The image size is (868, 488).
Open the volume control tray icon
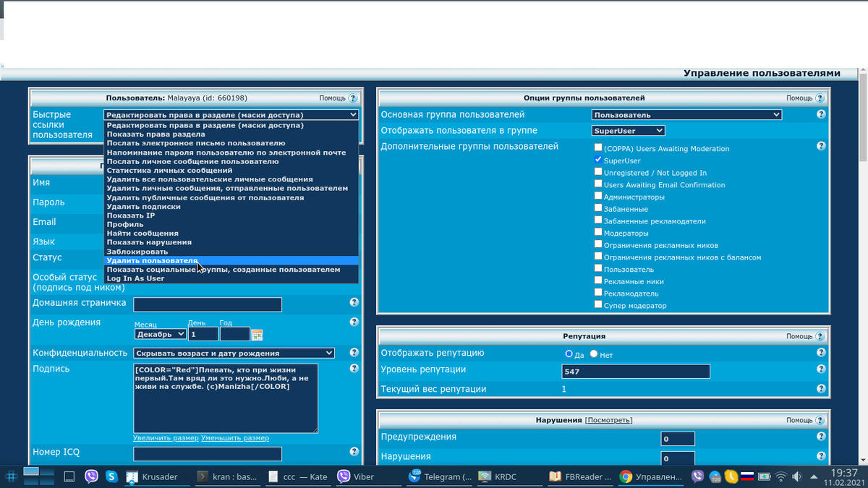coord(796,476)
